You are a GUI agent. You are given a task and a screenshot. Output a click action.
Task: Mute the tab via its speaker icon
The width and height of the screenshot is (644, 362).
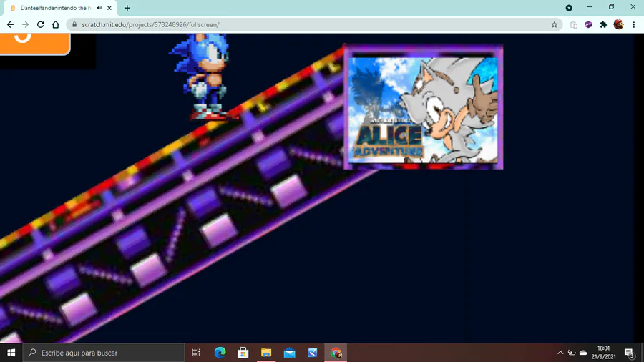[x=99, y=8]
